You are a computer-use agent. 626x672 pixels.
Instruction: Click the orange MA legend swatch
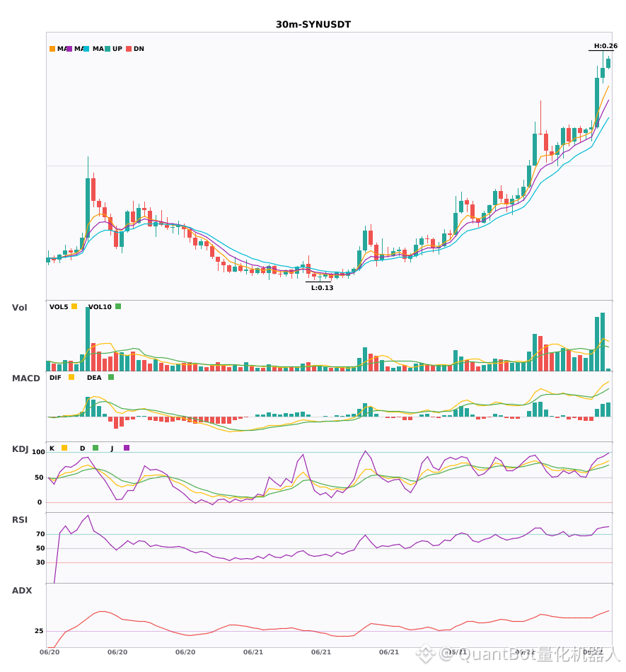pos(52,49)
